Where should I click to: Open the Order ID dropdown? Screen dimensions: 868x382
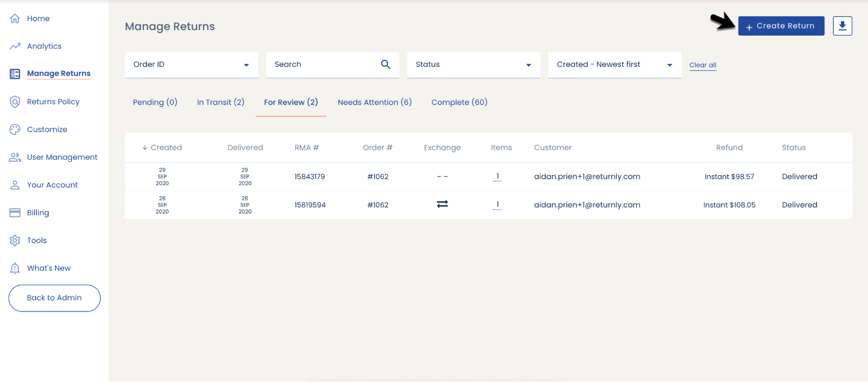(x=191, y=65)
